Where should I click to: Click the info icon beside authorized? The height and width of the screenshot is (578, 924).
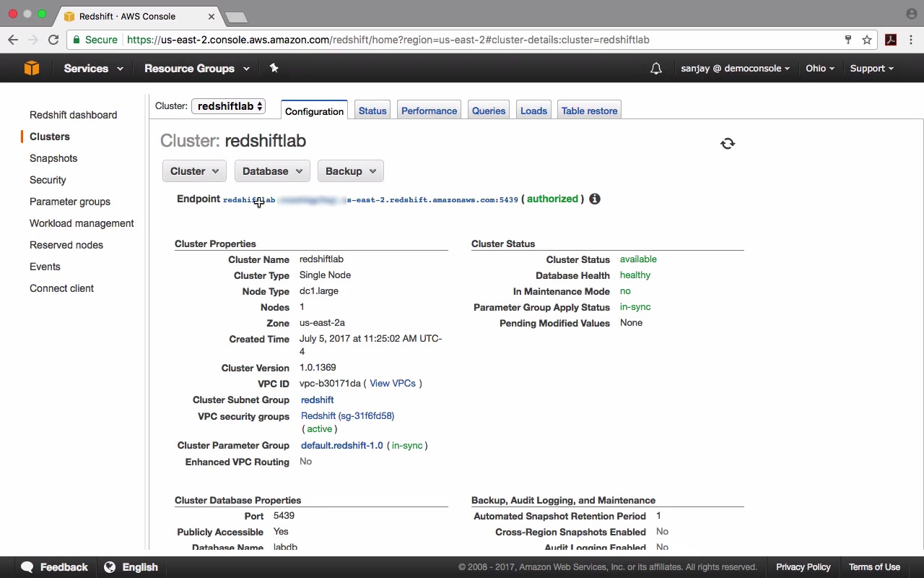(x=595, y=199)
